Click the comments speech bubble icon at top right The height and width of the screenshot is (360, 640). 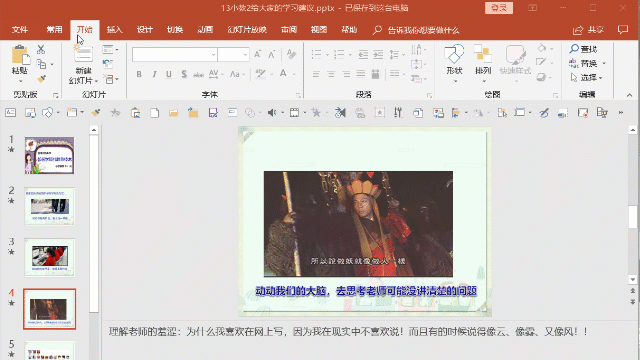622,29
